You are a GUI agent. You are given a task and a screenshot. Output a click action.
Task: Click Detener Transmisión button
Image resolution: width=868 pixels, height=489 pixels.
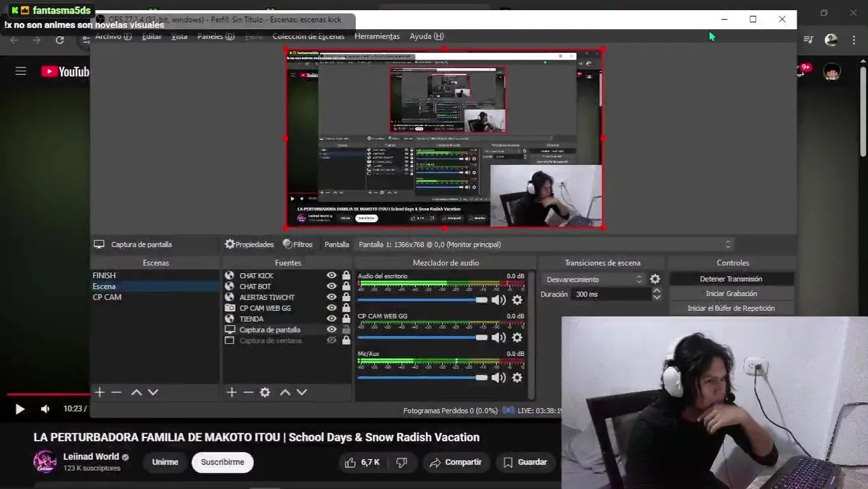click(x=731, y=279)
